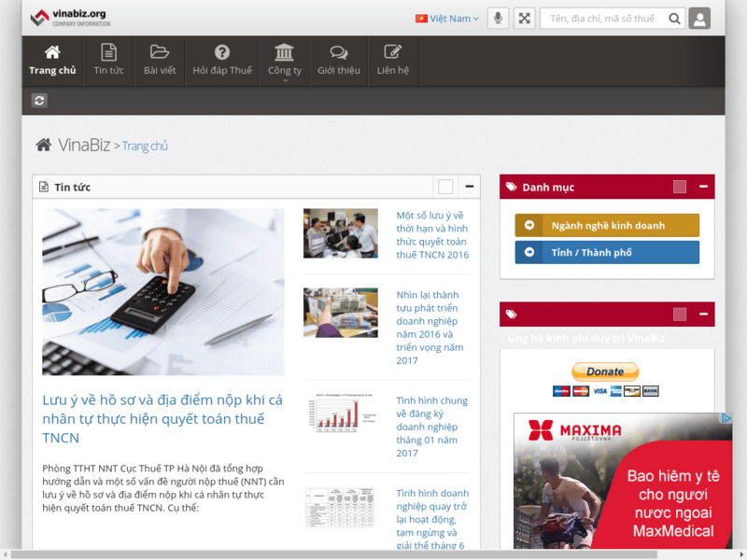Open the user account avatar icon
This screenshot has height=560, width=747.
tap(699, 18)
